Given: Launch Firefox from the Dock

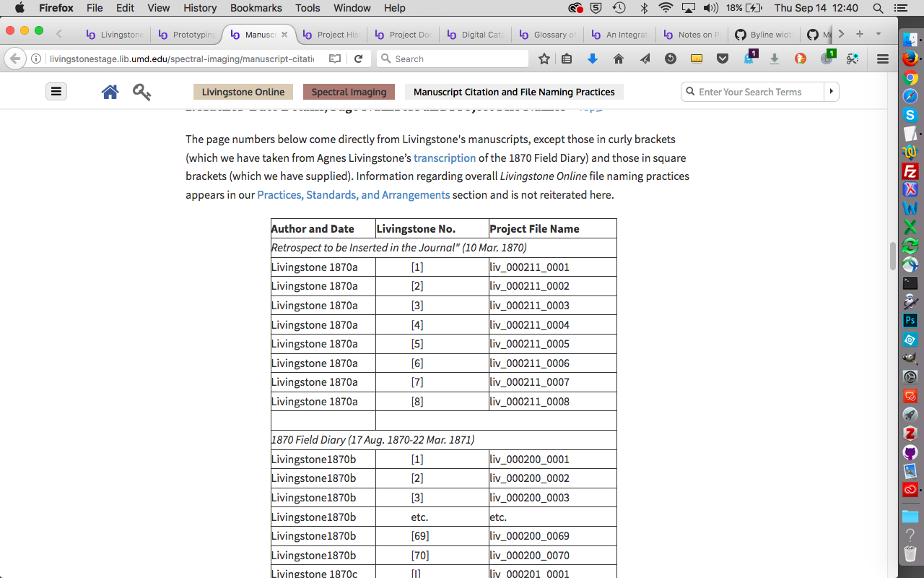Looking at the screenshot, I should pyautogui.click(x=910, y=59).
